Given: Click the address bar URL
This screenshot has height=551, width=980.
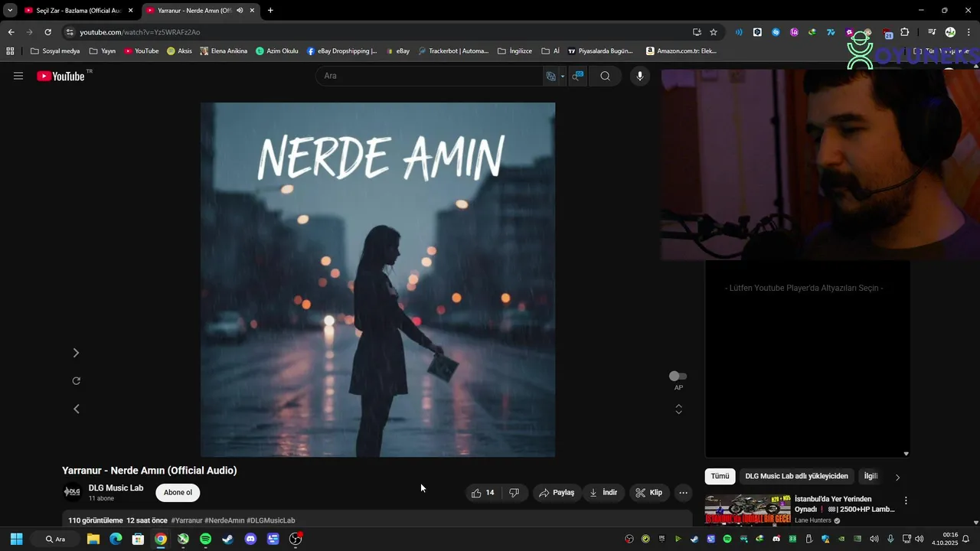Looking at the screenshot, I should pos(139,32).
